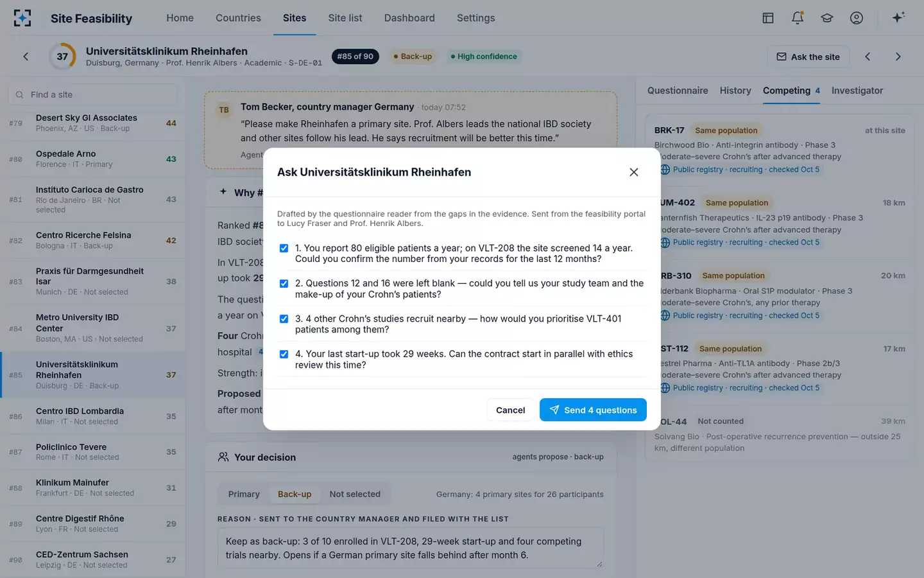Click the people icon beside Your decision

click(x=223, y=457)
